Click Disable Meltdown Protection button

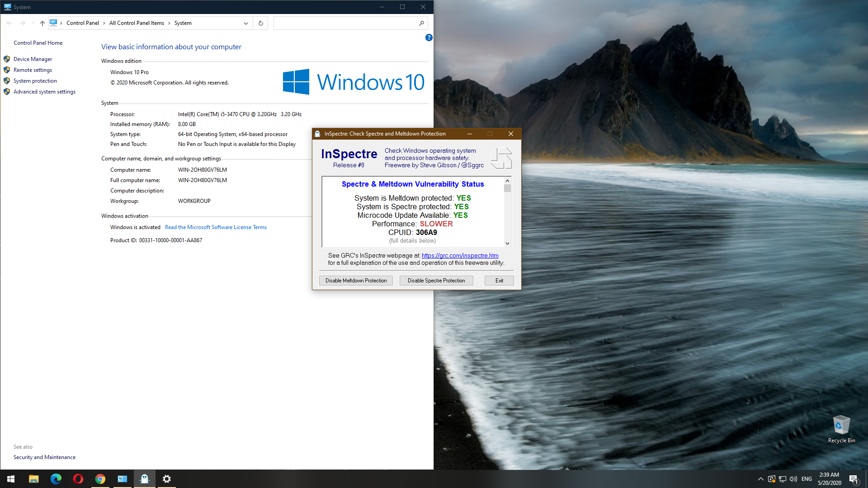point(356,281)
